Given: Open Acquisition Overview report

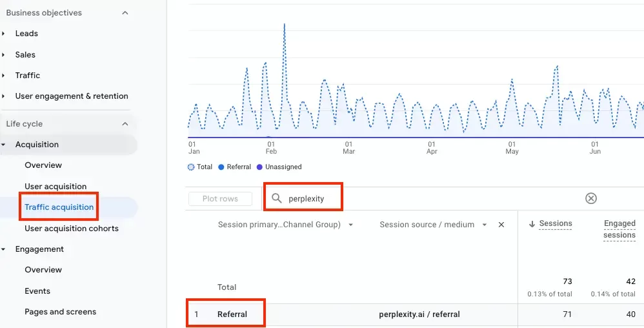Looking at the screenshot, I should 43,165.
